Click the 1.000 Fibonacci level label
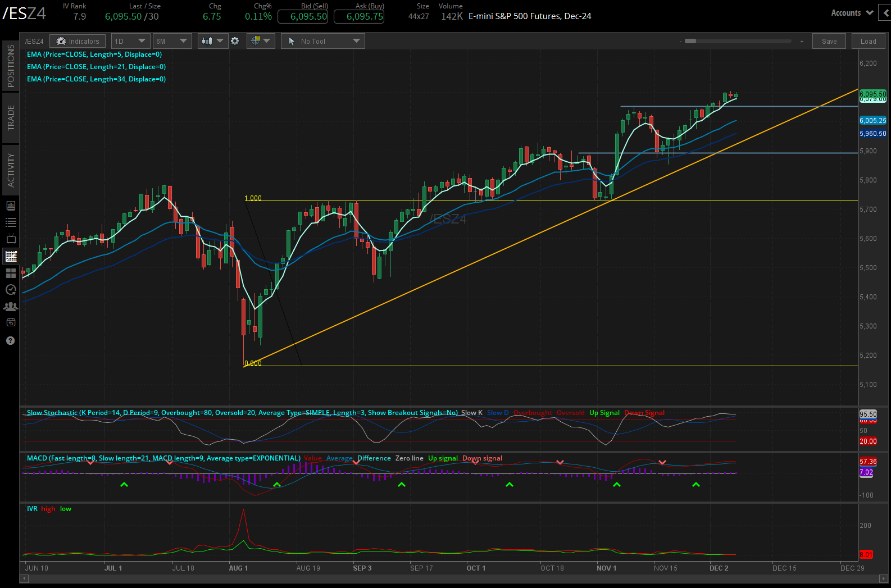Screen dimensions: 891x588 (253, 198)
